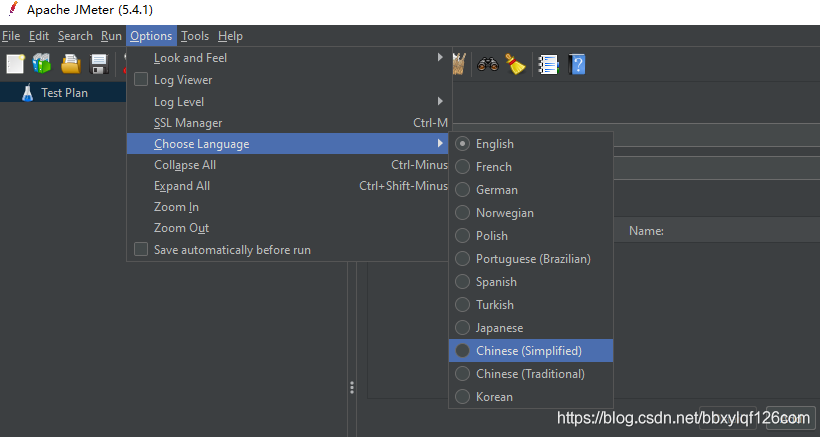Click the Save floppy disk icon
This screenshot has width=820, height=437.
pos(98,65)
